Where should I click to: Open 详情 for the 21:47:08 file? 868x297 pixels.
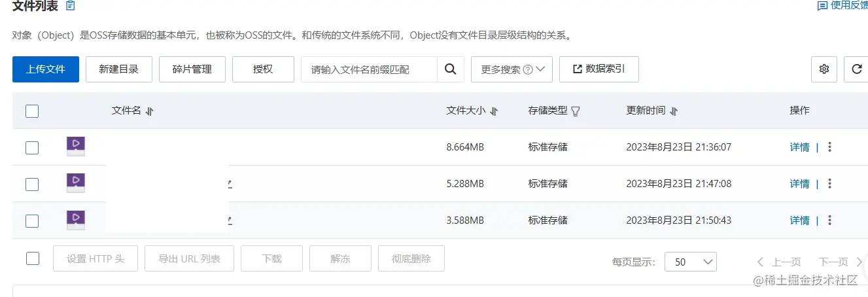(799, 184)
